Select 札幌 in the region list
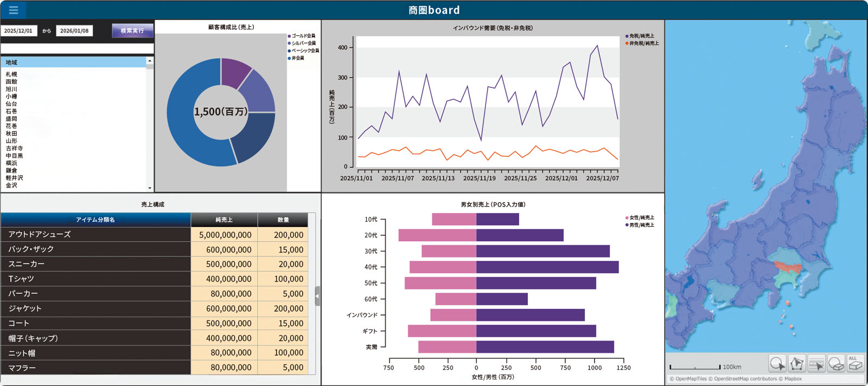The image size is (868, 386). 11,74
